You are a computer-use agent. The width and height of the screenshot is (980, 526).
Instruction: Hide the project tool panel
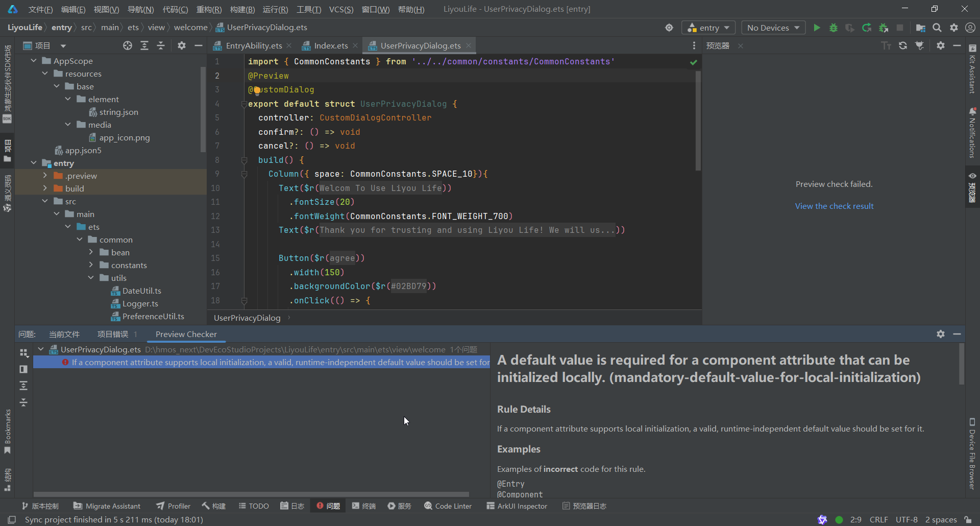[x=199, y=45]
